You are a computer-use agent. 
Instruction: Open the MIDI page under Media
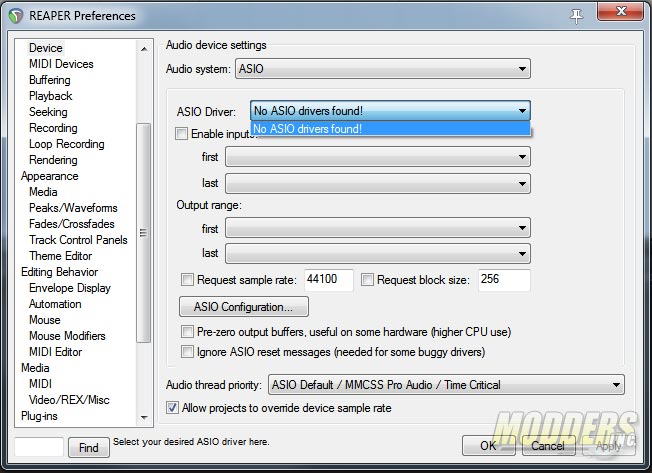coord(40,384)
